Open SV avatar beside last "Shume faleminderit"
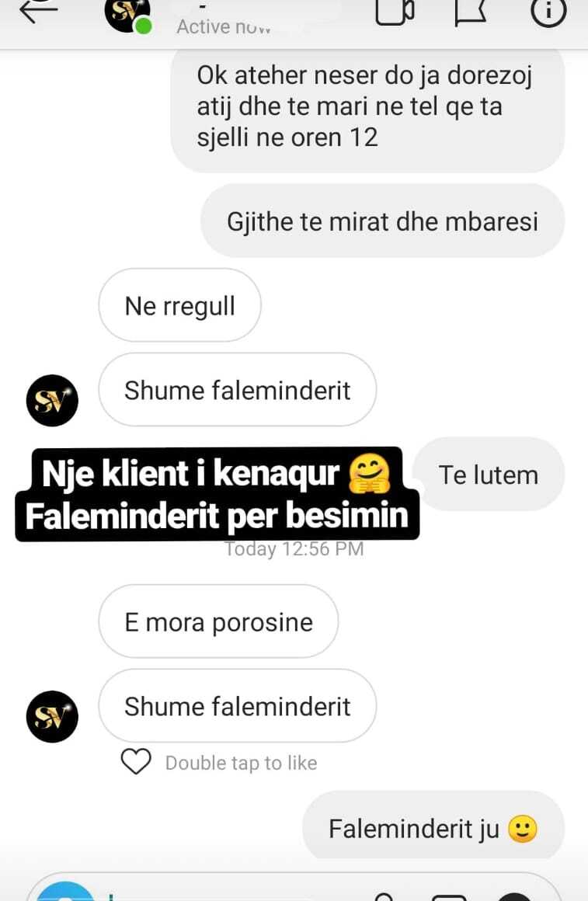 click(52, 717)
